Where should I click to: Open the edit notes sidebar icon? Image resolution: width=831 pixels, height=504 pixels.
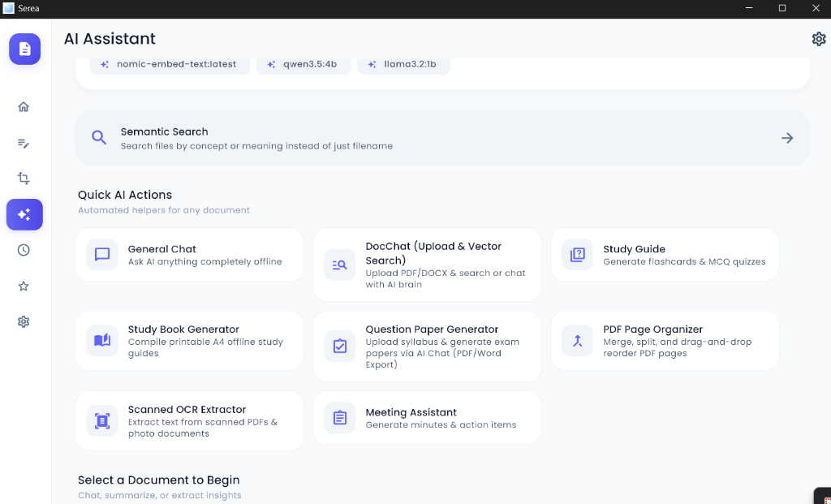click(24, 143)
